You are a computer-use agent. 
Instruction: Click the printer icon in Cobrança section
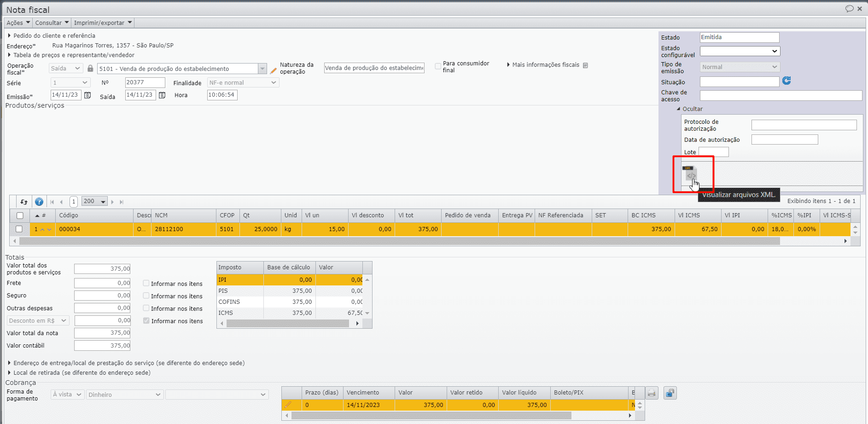652,393
